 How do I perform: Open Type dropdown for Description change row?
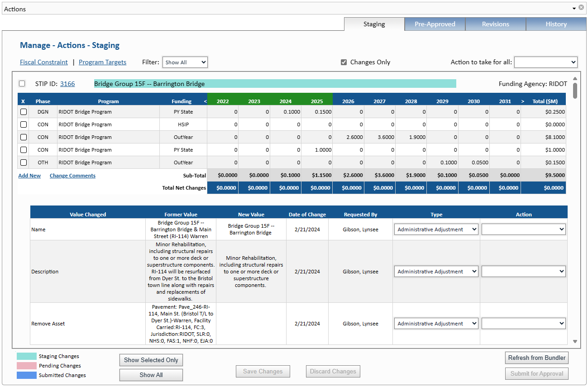(436, 272)
